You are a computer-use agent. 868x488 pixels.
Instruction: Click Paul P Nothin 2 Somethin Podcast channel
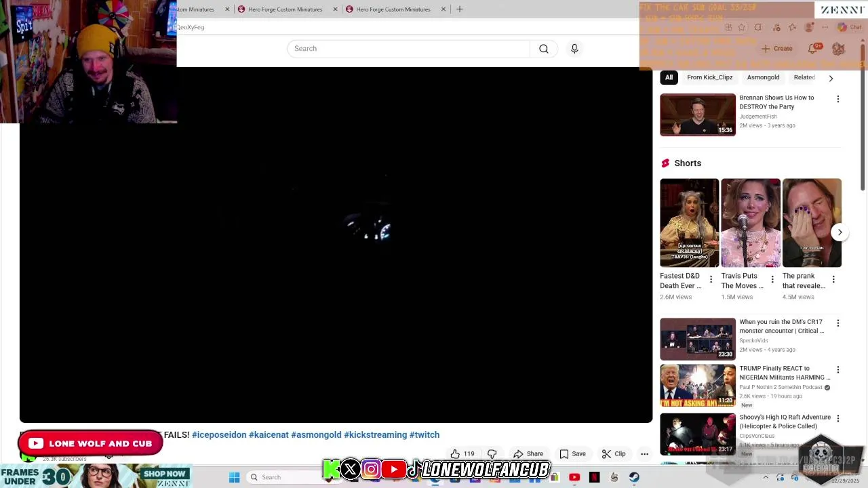coord(781,388)
